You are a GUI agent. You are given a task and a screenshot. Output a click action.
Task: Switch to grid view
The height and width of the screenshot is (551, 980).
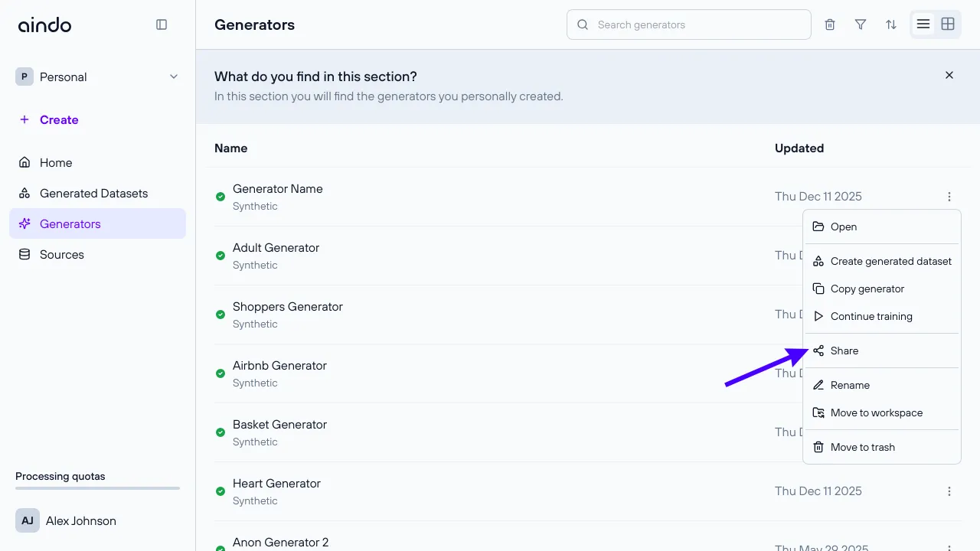tap(947, 24)
